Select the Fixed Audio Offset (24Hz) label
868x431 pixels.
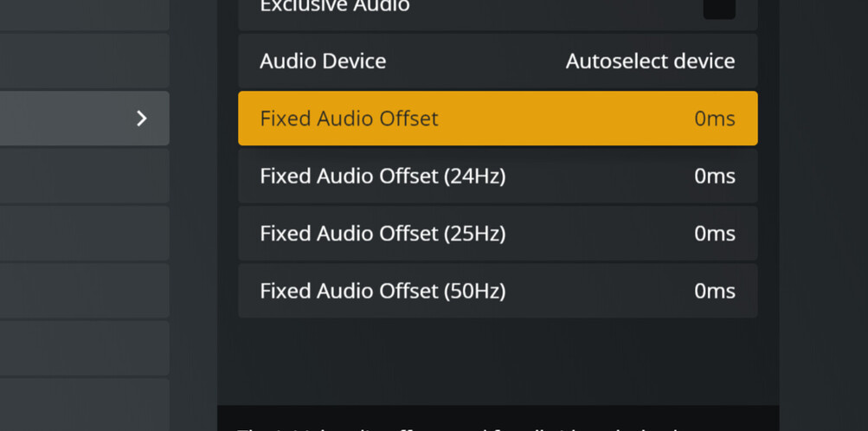pos(383,177)
